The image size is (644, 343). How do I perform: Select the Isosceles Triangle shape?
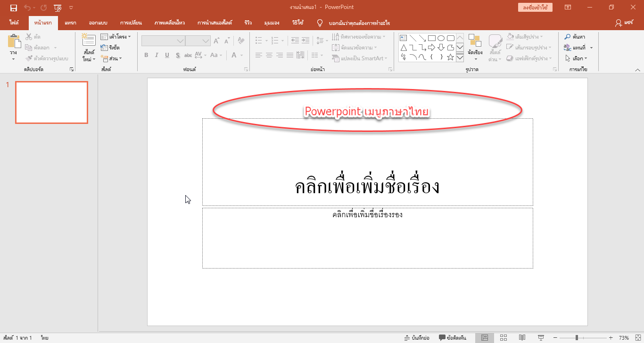(403, 47)
